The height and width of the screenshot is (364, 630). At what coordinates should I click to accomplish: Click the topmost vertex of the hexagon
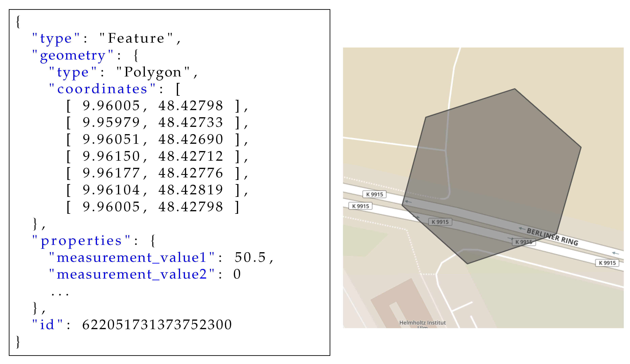515,89
